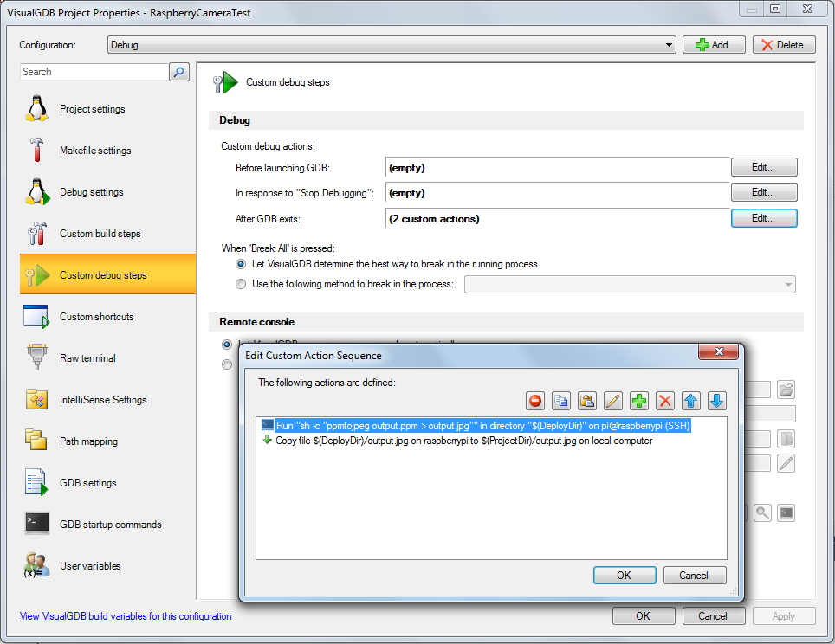Edit 'Before launching GDB' actions
The image size is (835, 644).
tap(764, 167)
